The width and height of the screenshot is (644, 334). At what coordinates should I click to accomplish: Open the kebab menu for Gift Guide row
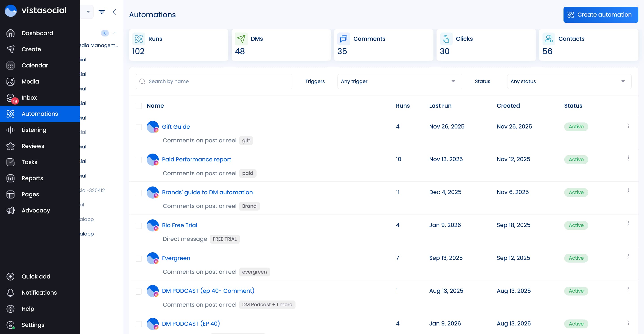tap(629, 125)
